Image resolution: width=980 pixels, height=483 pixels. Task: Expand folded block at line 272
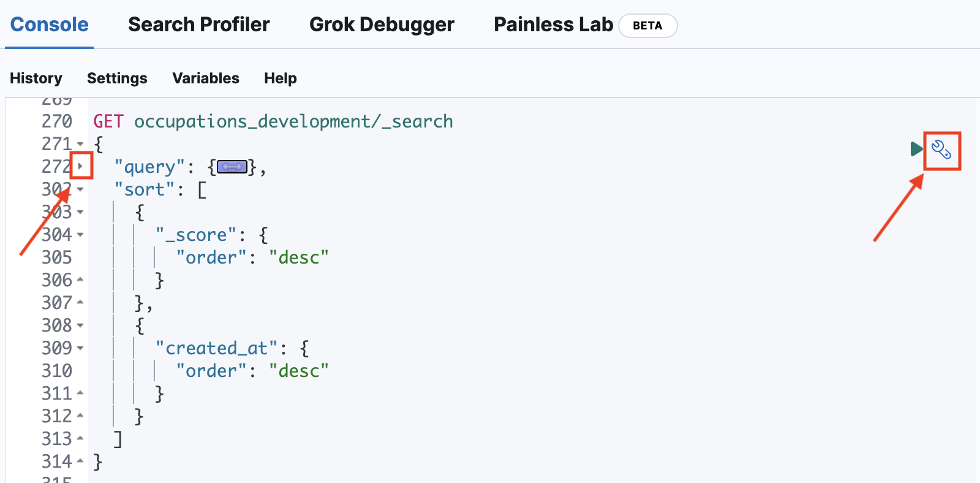pos(80,166)
